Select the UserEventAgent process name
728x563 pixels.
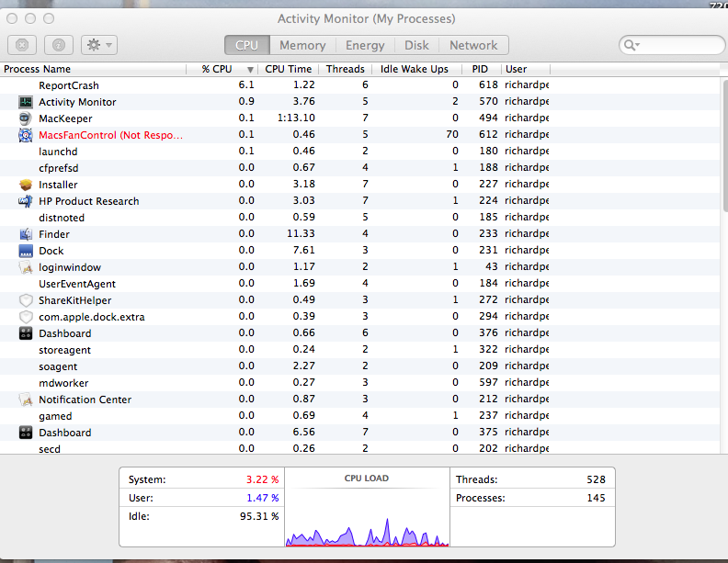[77, 284]
